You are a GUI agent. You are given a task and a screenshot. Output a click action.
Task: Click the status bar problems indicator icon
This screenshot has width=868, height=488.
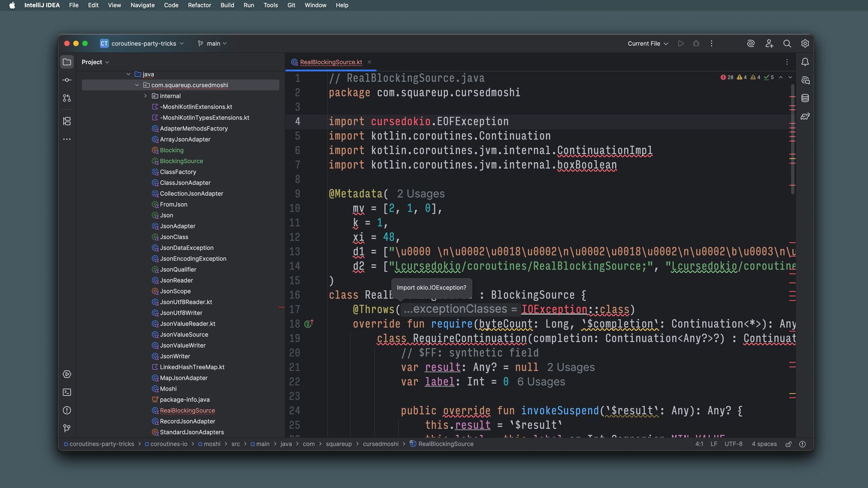coord(802,444)
